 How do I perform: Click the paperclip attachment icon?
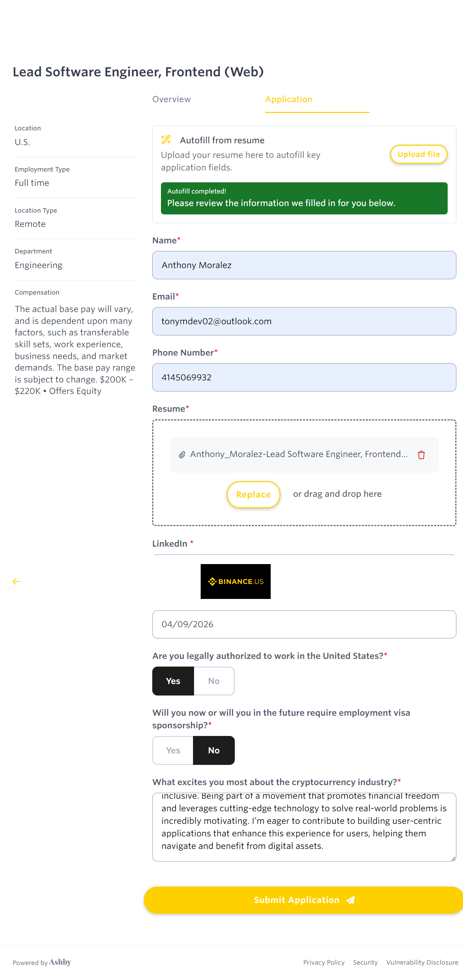click(182, 455)
